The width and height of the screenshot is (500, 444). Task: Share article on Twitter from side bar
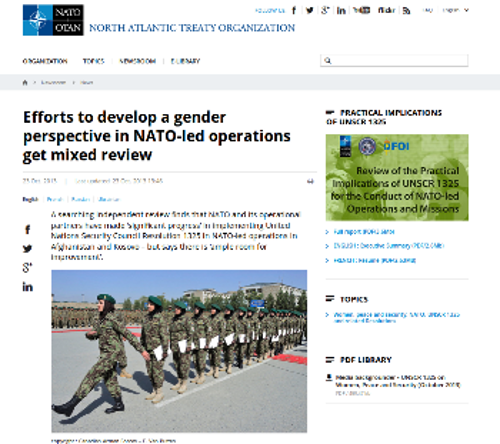[27, 249]
